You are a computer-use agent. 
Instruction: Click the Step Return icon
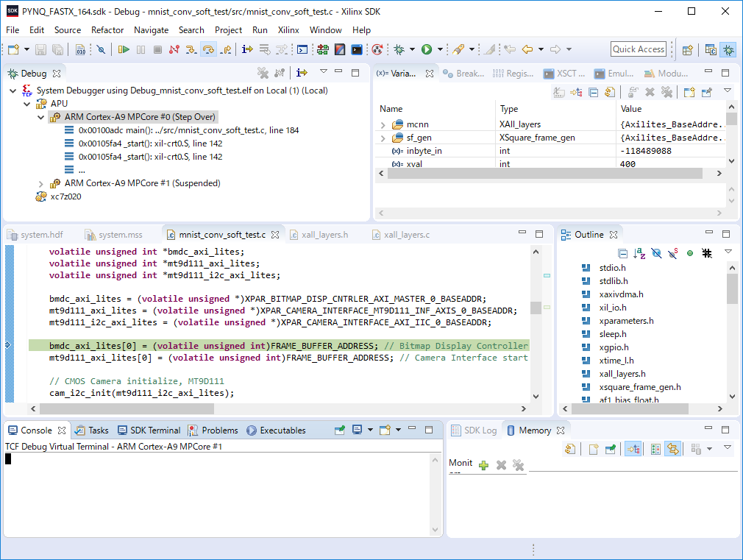(226, 49)
